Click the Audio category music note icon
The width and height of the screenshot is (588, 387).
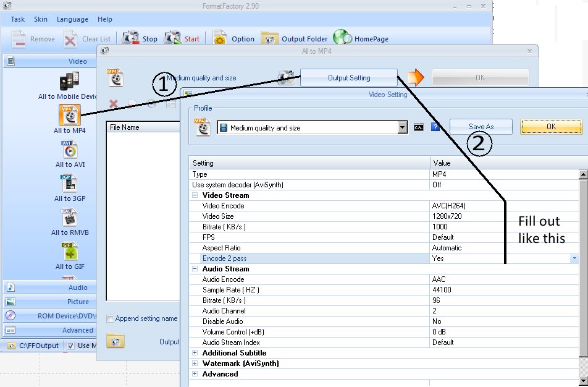10,287
